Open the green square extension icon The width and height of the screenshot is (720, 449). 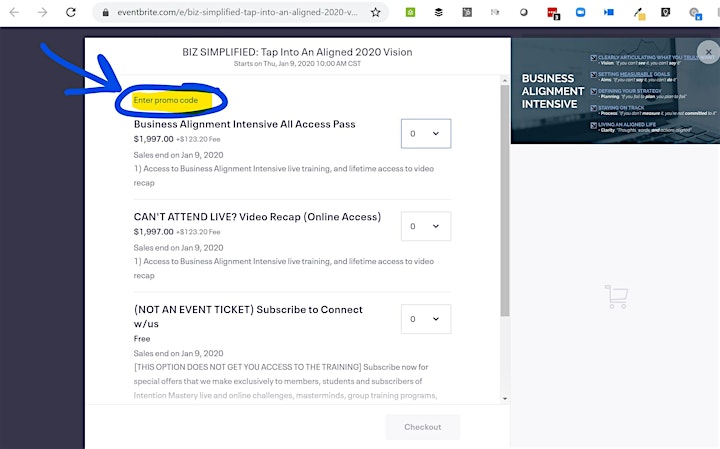411,12
